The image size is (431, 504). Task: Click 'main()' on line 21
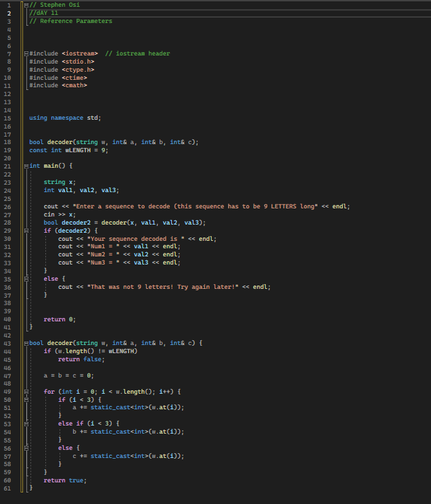click(54, 166)
